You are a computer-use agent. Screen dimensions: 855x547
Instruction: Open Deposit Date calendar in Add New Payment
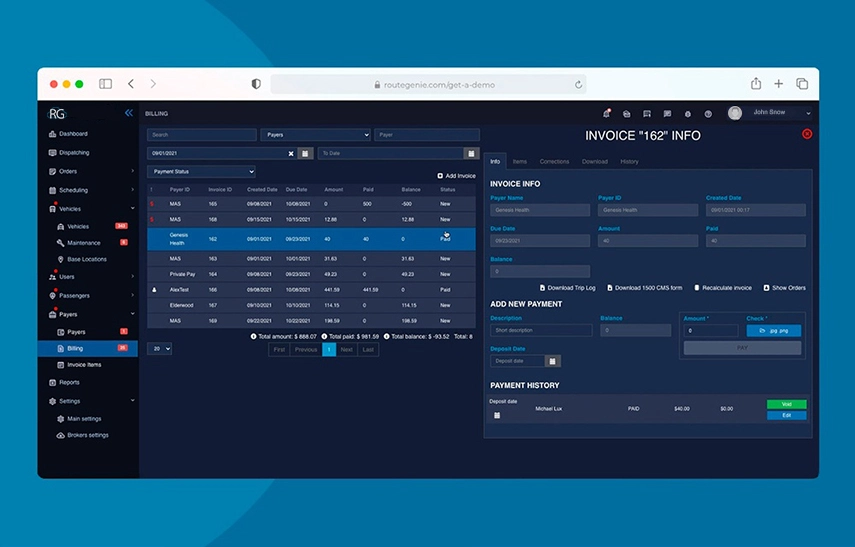pyautogui.click(x=552, y=361)
